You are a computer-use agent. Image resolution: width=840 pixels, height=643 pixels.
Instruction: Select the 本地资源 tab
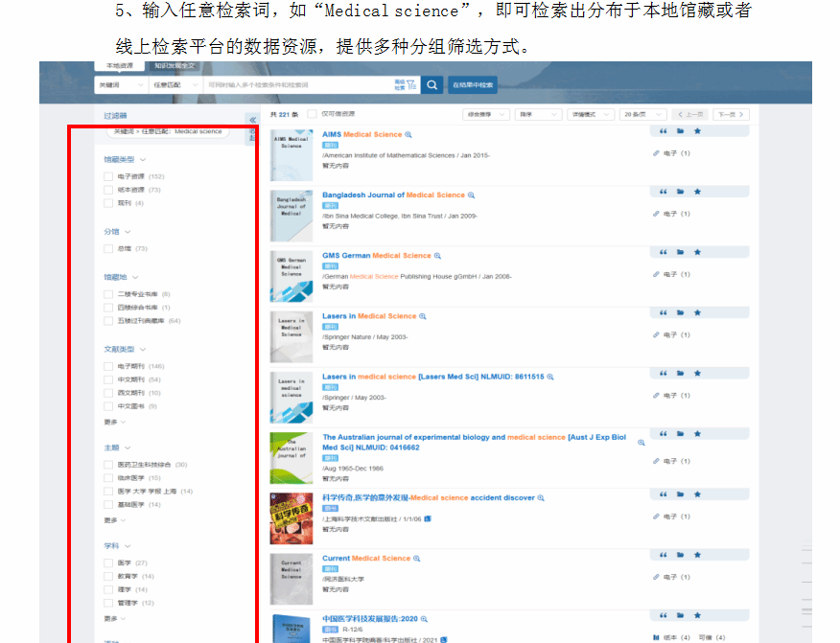pyautogui.click(x=120, y=66)
